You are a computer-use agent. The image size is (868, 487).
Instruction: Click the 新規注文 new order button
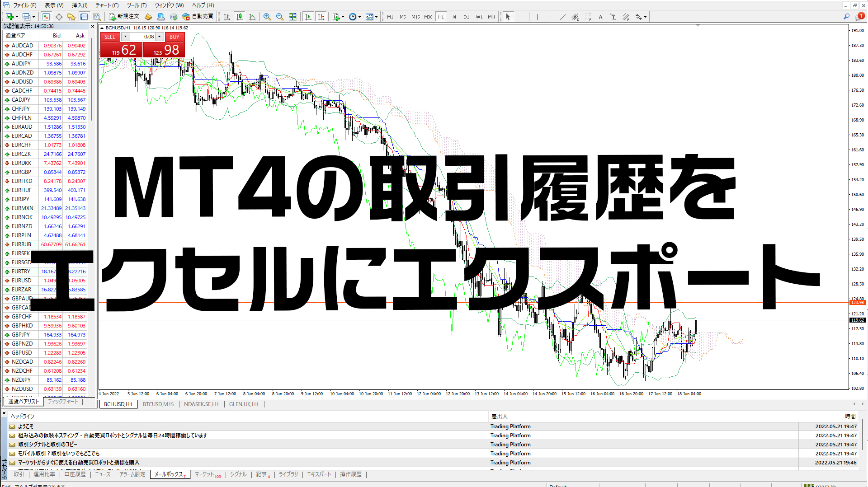pos(124,17)
